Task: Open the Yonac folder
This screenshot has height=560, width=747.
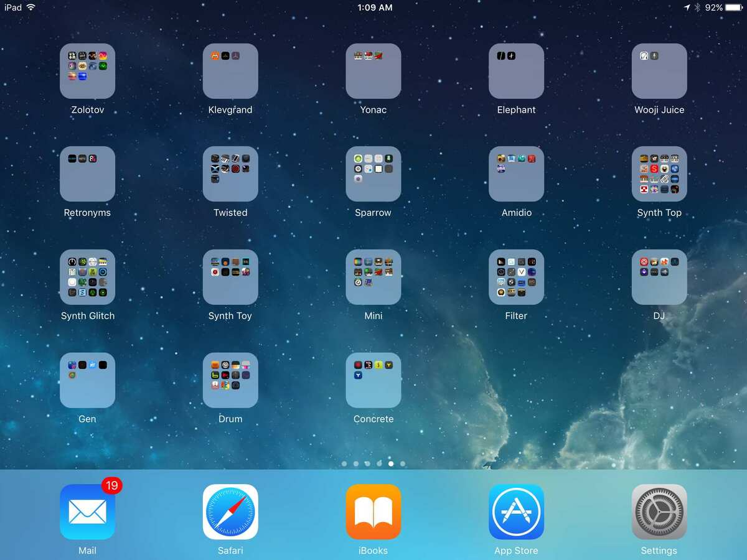Action: (x=374, y=71)
